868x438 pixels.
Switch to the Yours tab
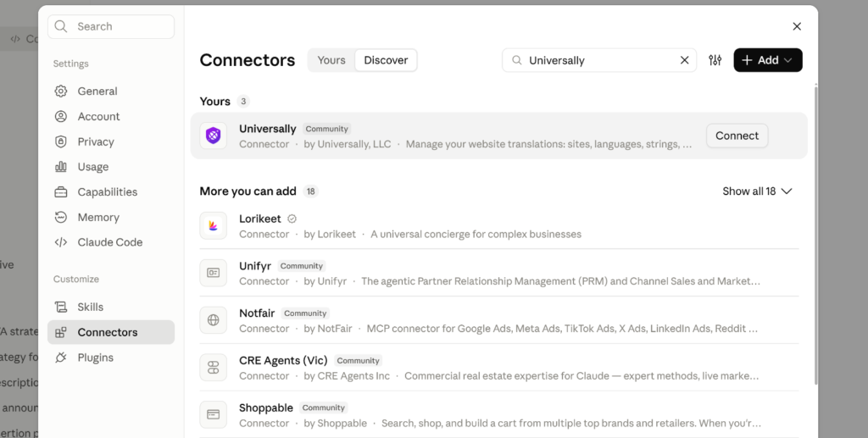click(331, 60)
